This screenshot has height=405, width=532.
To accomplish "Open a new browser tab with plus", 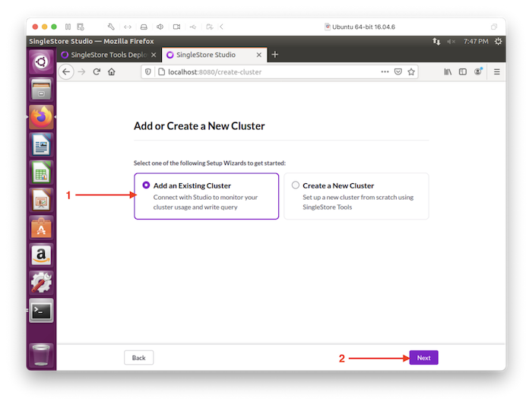I will click(x=275, y=55).
